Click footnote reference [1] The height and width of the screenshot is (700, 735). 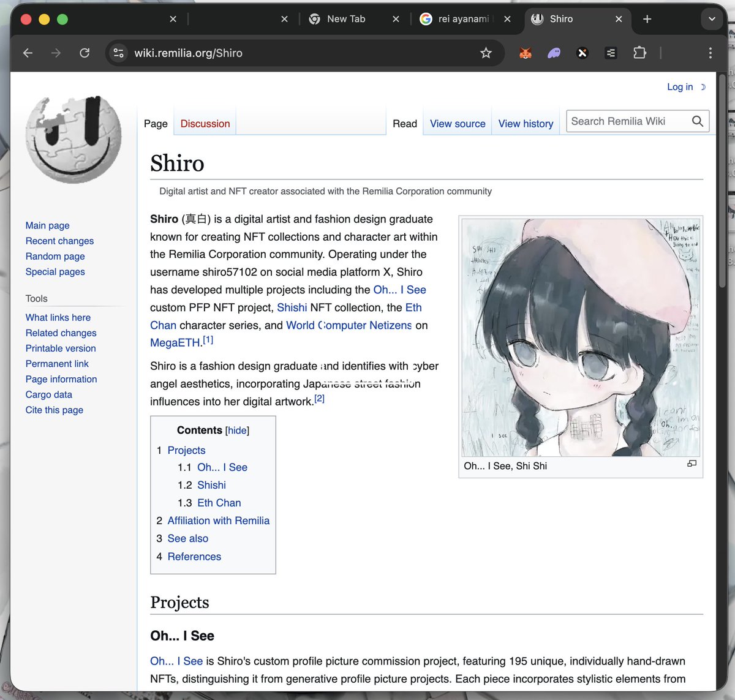pos(208,339)
